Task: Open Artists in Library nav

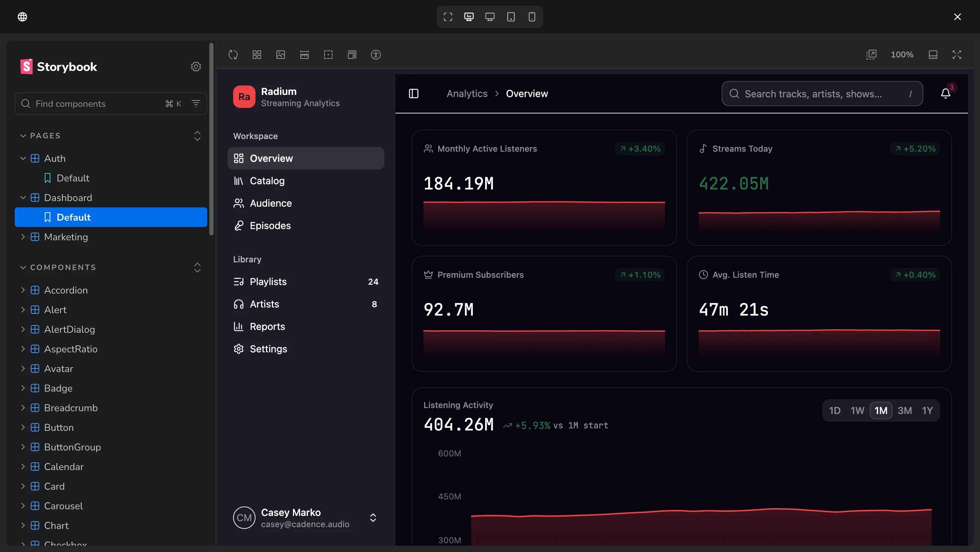Action: 306,304
